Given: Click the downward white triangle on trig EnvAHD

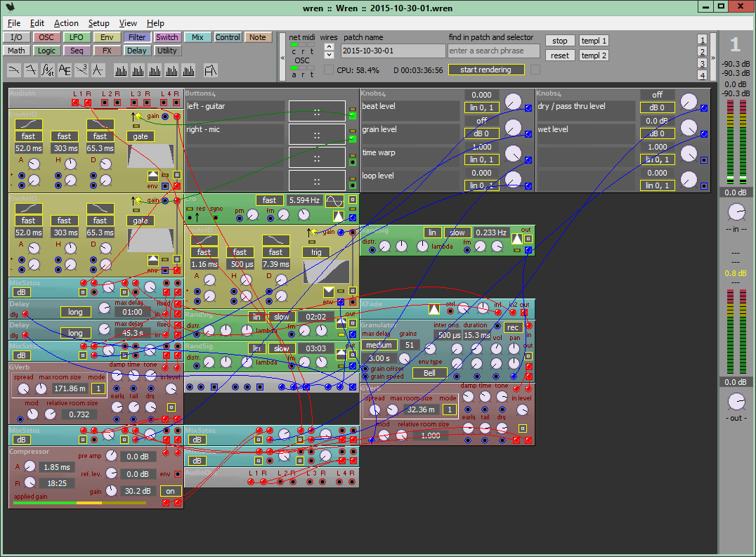Looking at the screenshot, I should click(x=328, y=291).
